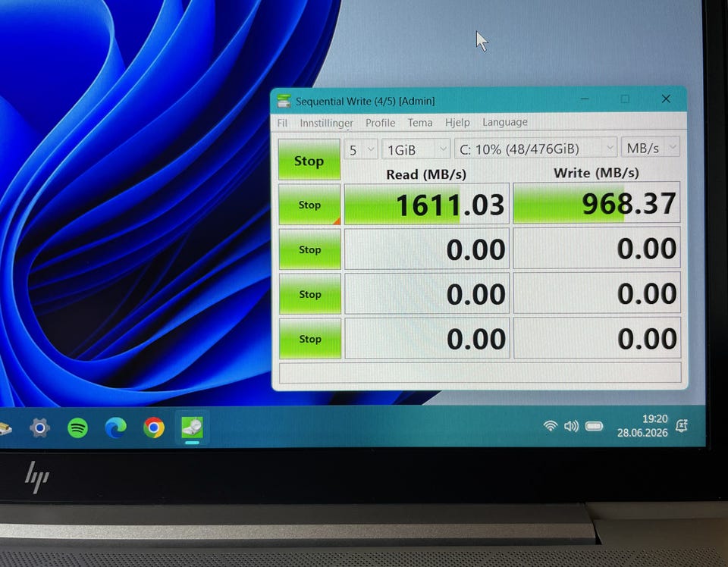This screenshot has height=567, width=728.
Task: Click the CrystalDiskMark taskbar icon
Action: (x=192, y=427)
